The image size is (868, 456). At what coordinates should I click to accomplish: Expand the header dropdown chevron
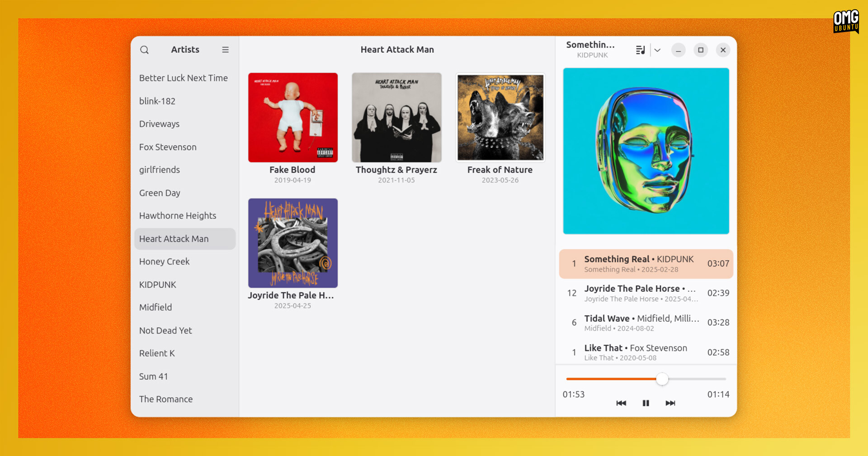657,50
